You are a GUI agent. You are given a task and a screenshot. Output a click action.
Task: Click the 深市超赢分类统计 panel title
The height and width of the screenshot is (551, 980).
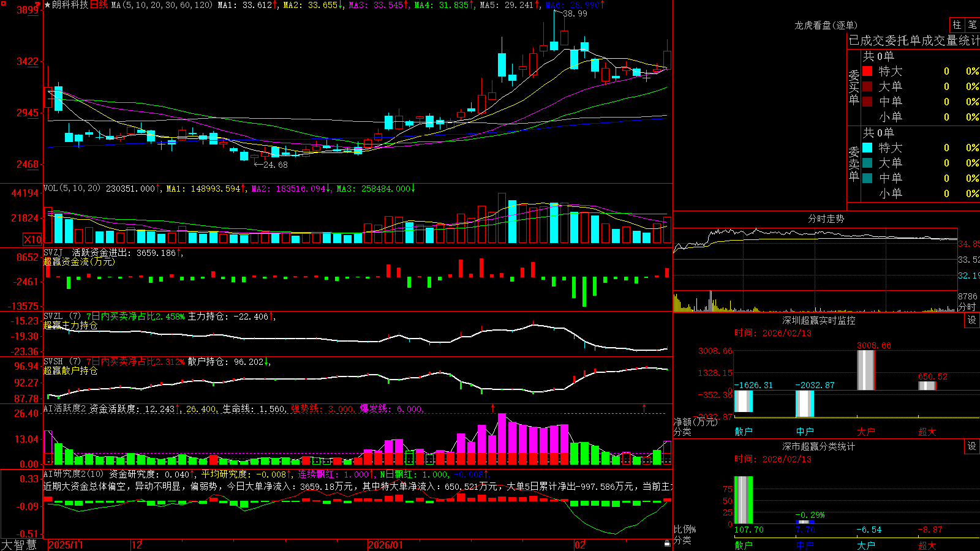click(818, 446)
